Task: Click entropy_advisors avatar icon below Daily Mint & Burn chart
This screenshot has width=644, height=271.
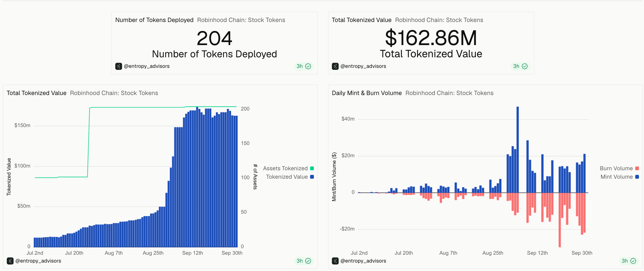Action: click(335, 261)
